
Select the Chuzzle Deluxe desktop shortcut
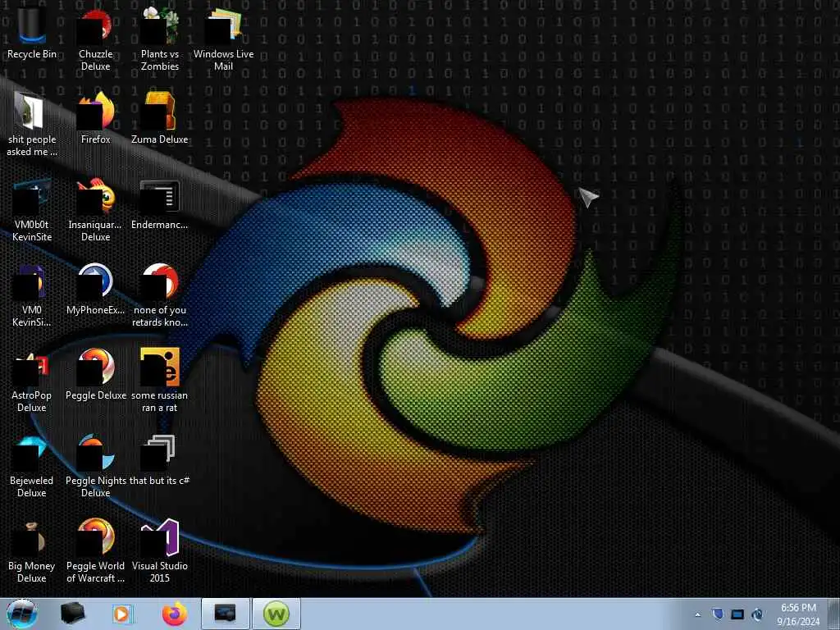[95, 39]
